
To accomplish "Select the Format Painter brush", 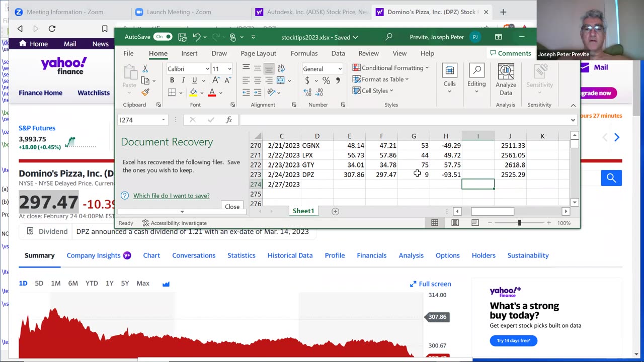I will click(145, 92).
